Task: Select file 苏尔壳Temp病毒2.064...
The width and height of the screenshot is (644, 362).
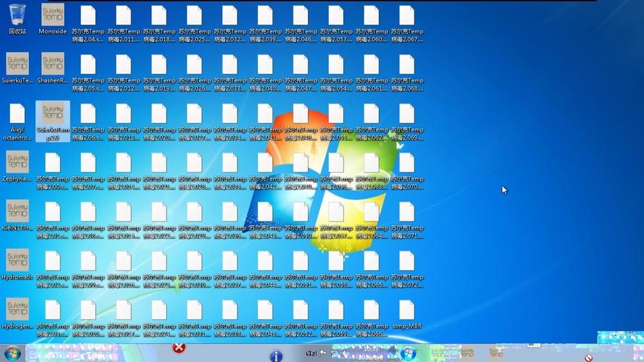Action: pos(372,220)
